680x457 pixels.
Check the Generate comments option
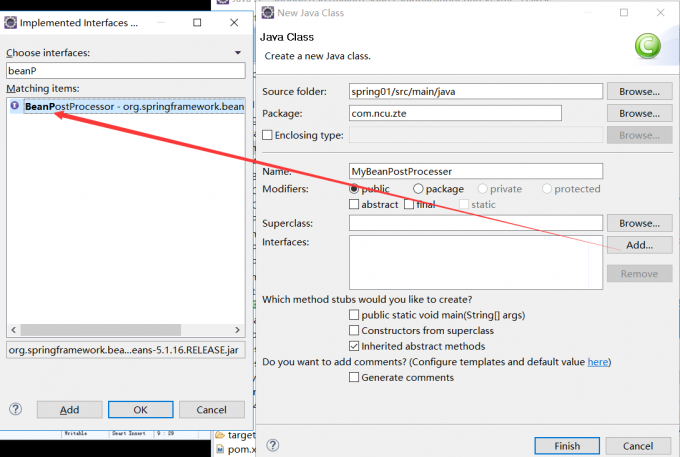click(354, 377)
